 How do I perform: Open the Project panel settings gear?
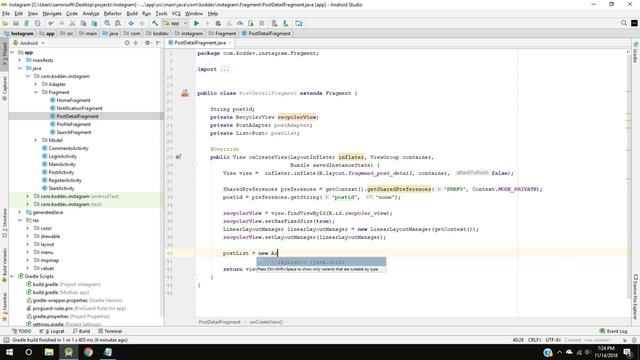[148, 43]
